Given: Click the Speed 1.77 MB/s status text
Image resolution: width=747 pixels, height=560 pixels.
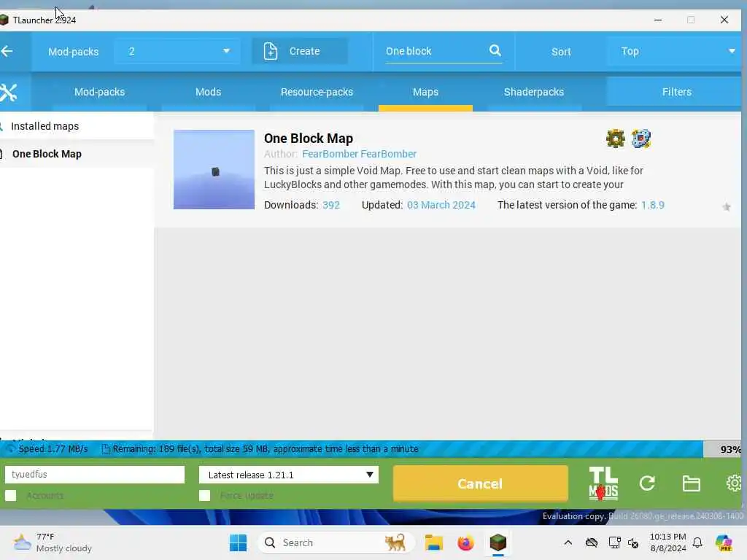Looking at the screenshot, I should click(x=53, y=448).
